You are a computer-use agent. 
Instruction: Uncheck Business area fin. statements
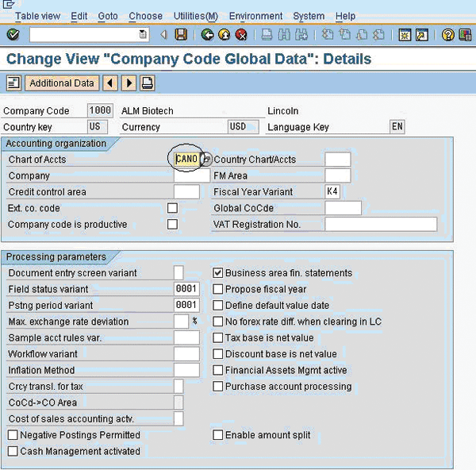tap(218, 273)
